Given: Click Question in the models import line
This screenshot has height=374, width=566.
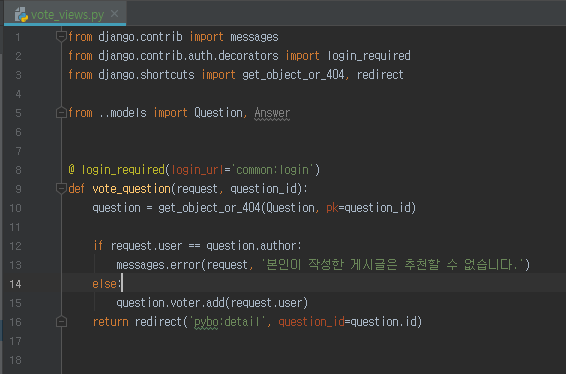Looking at the screenshot, I should (x=218, y=113).
